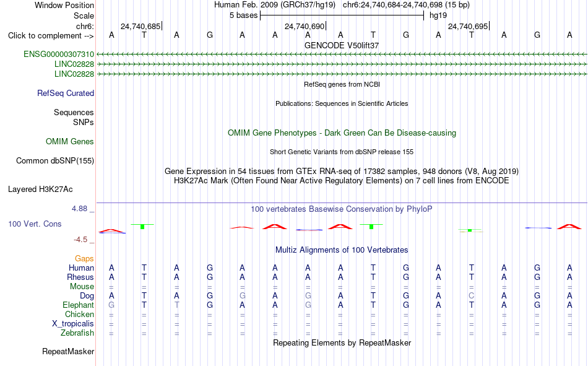This screenshot has width=588, height=366.
Task: Click the 24,740,695 position label
Action: tap(468, 26)
